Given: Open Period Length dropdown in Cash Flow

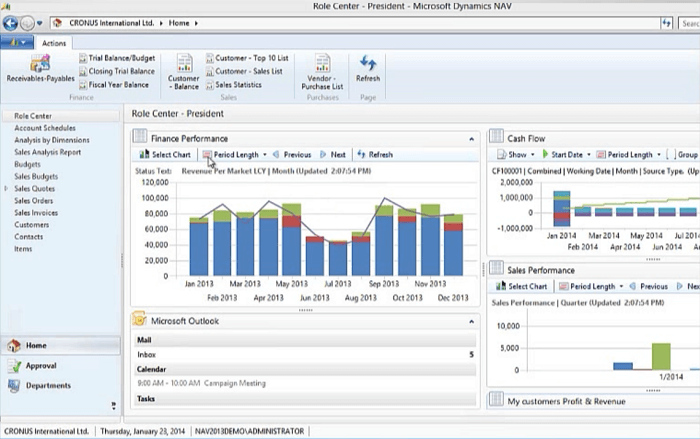Looking at the screenshot, I should [629, 155].
